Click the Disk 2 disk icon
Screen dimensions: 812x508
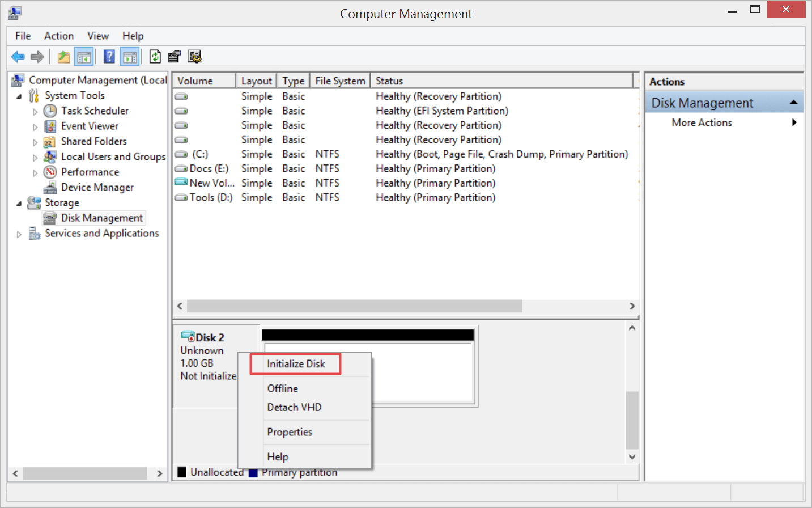coord(188,337)
